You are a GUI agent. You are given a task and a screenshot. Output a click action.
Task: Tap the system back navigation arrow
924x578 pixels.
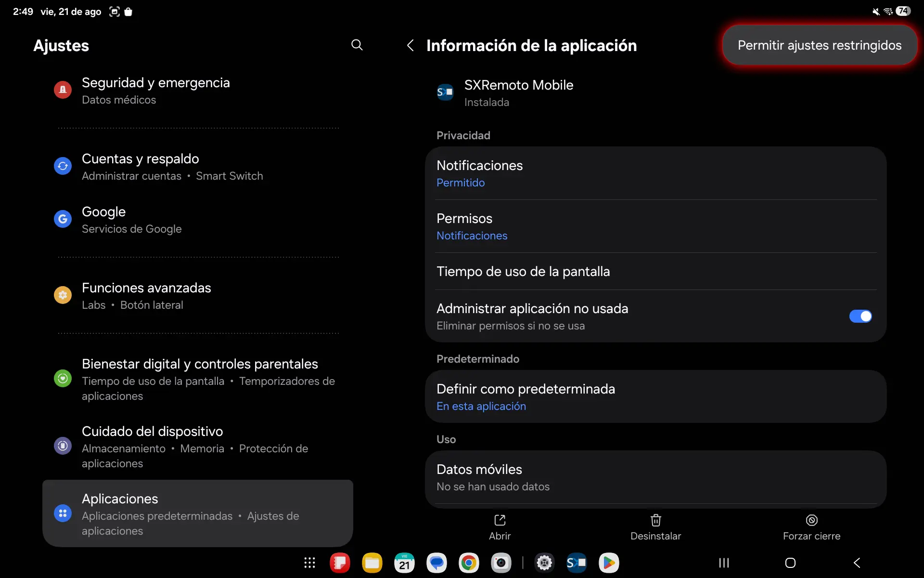tap(857, 563)
